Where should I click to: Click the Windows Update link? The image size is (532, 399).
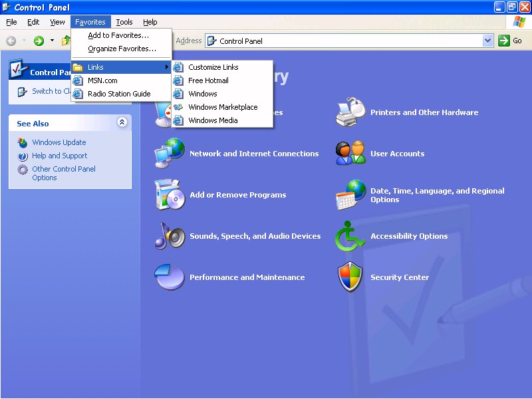[59, 142]
